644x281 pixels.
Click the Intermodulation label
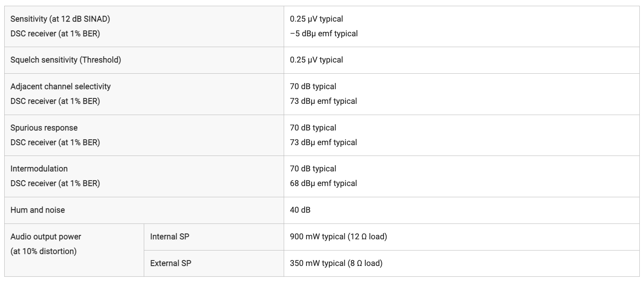tap(39, 169)
